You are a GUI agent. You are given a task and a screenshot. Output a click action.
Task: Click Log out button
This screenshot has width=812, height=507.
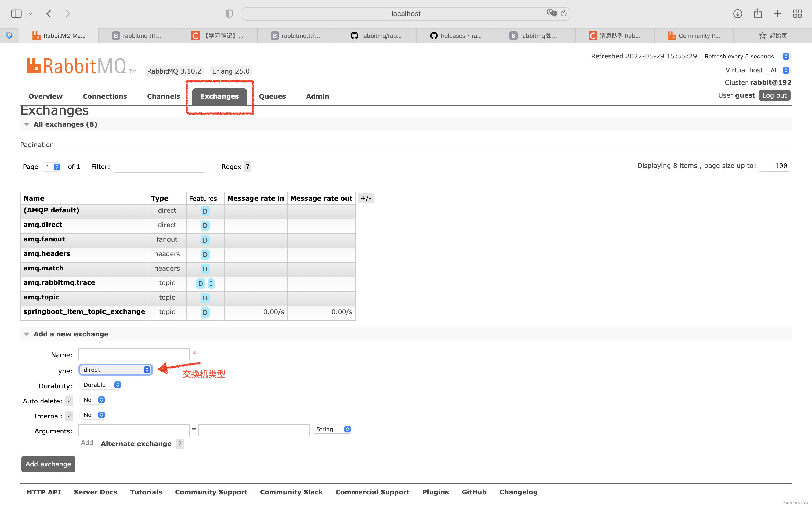point(775,95)
